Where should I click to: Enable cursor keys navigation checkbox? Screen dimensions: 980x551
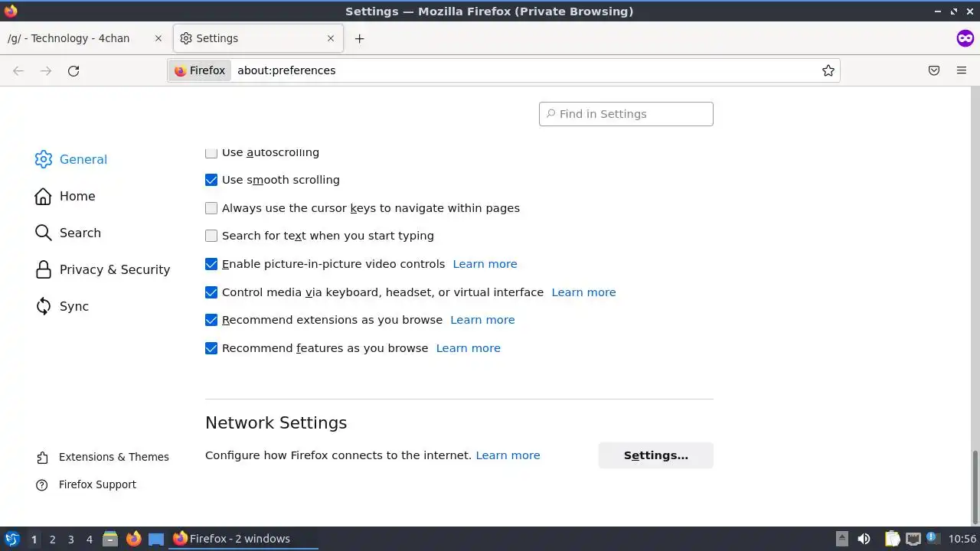[x=211, y=208]
